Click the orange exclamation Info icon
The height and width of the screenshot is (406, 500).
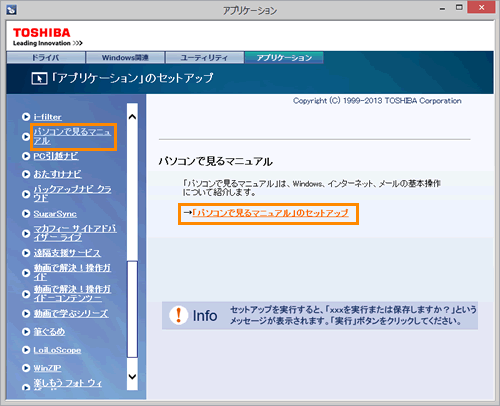point(178,315)
